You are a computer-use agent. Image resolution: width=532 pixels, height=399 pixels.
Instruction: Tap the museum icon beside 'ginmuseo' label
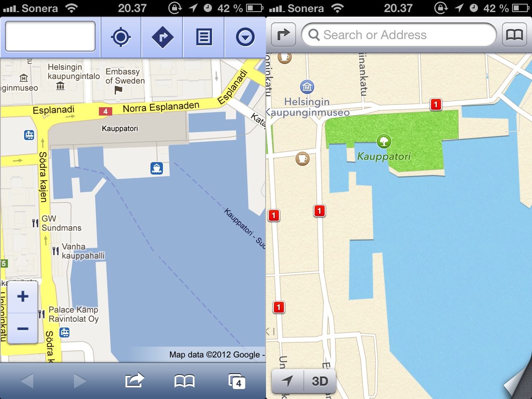tap(24, 78)
